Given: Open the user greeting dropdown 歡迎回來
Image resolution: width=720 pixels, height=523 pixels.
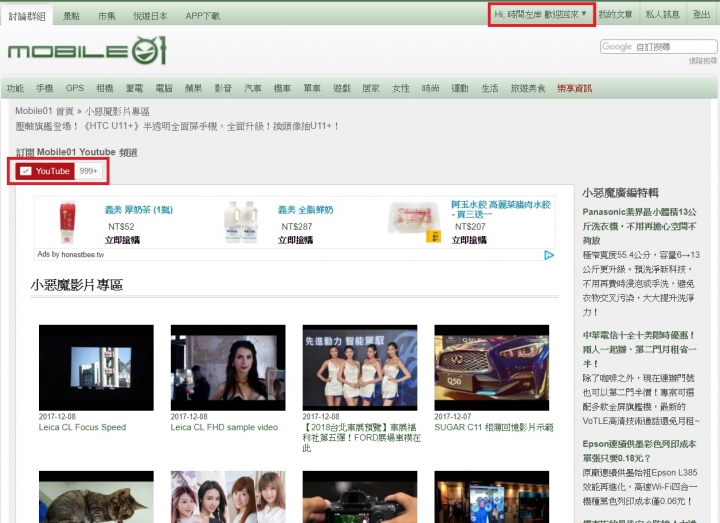Looking at the screenshot, I should [x=541, y=15].
